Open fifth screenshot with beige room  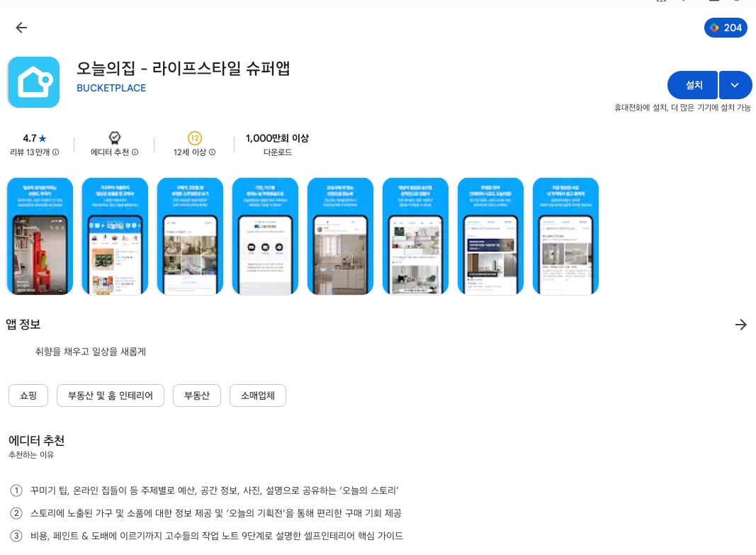click(340, 236)
